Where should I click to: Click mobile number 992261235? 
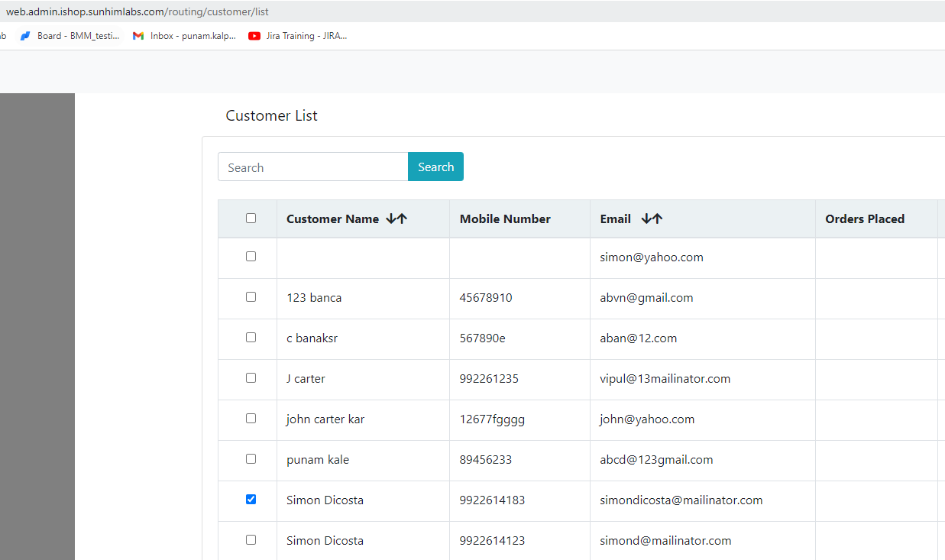[489, 379]
